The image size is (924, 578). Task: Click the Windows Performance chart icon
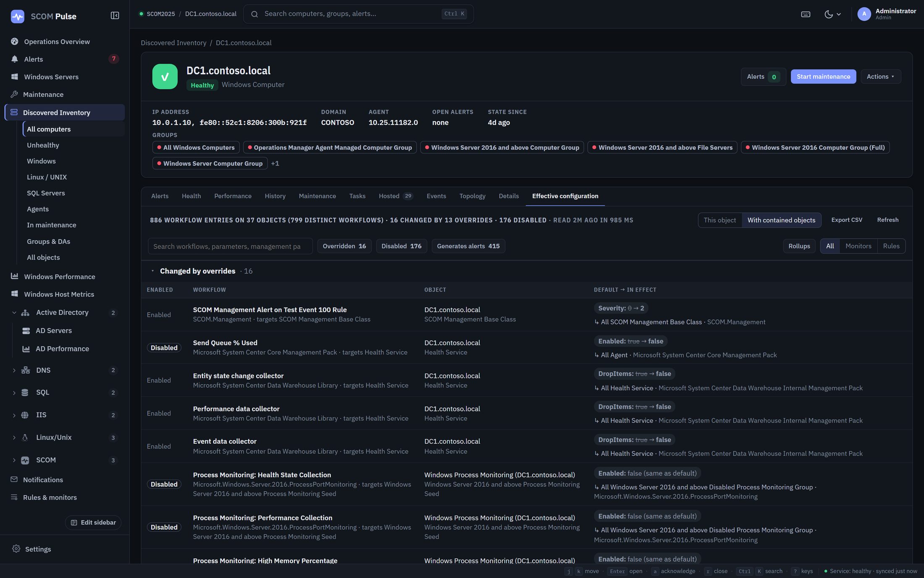[x=15, y=276]
